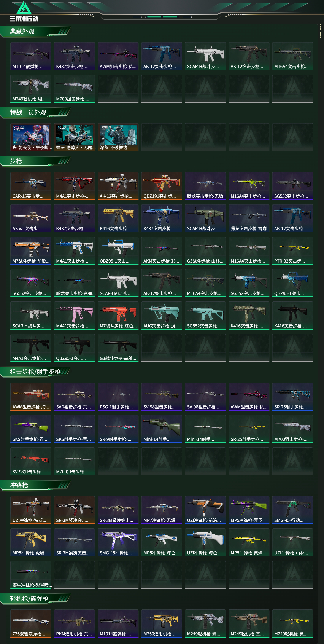Select the 蛊-能天使·午夜邮差 operator skin

[31, 137]
